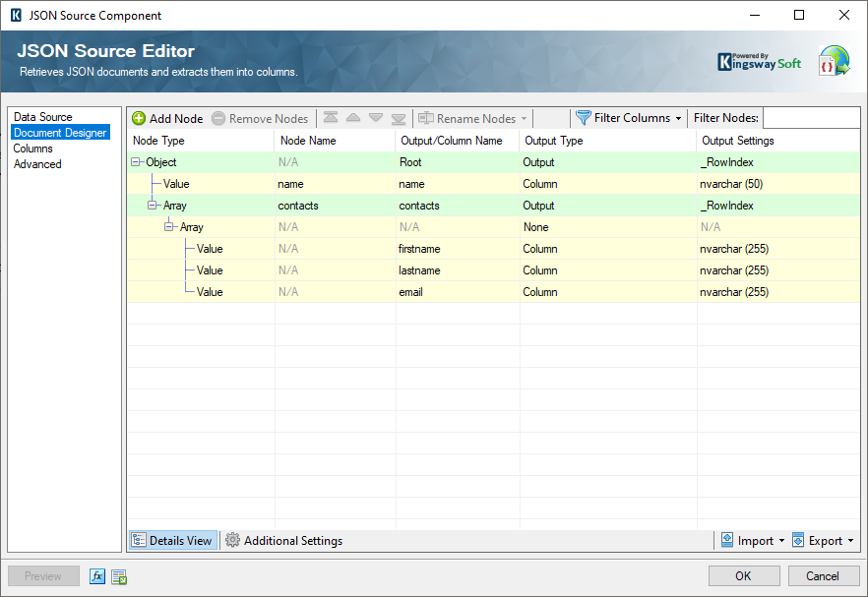
Task: Click the help globe icon top-right
Action: point(834,60)
